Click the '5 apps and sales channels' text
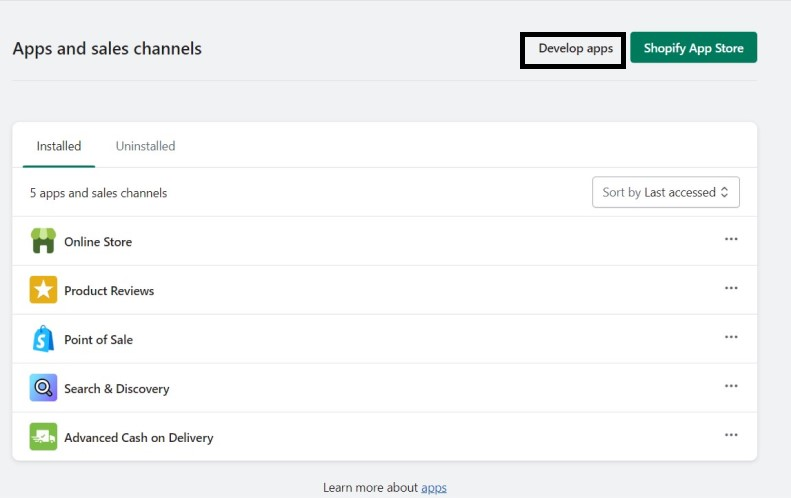Image resolution: width=791 pixels, height=498 pixels. tap(98, 193)
